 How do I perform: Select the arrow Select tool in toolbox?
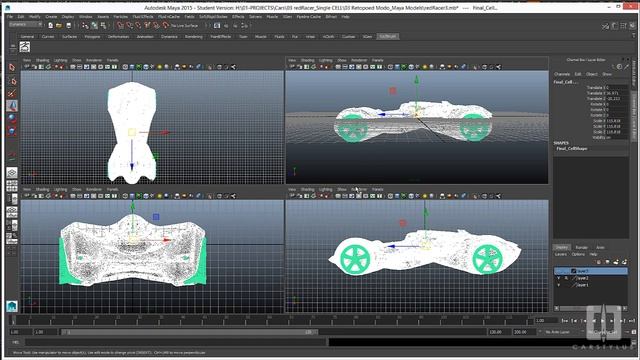tap(12, 67)
